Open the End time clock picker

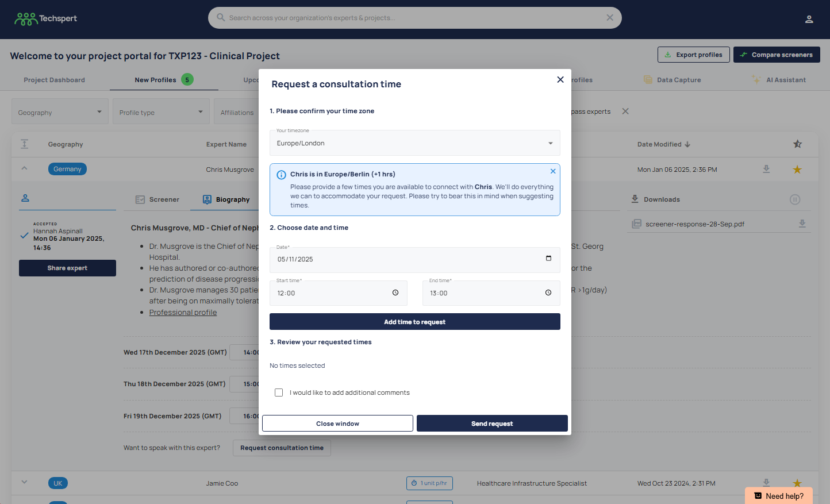548,293
